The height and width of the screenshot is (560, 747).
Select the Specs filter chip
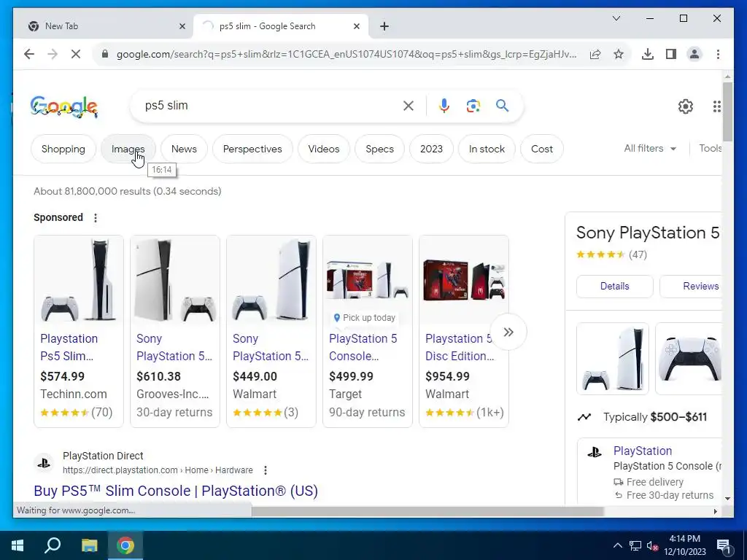(x=379, y=149)
